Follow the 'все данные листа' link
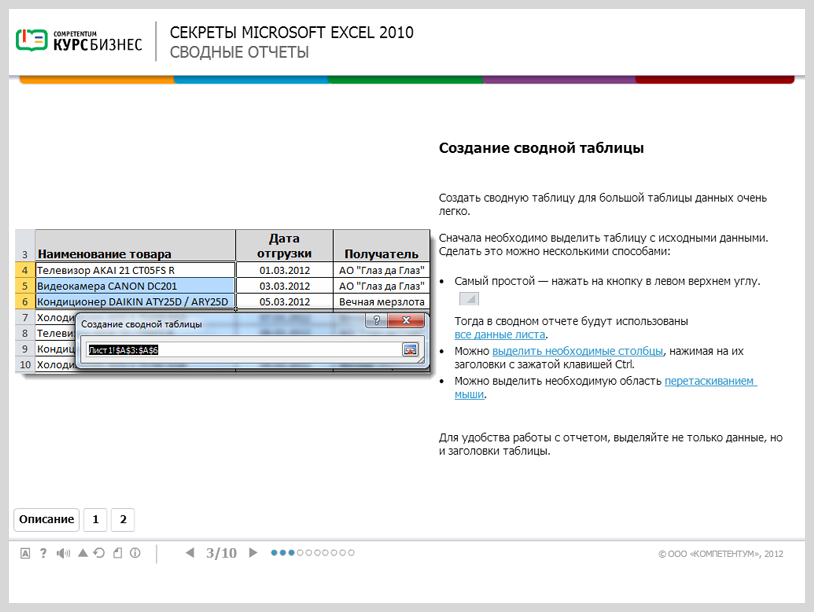 click(499, 335)
